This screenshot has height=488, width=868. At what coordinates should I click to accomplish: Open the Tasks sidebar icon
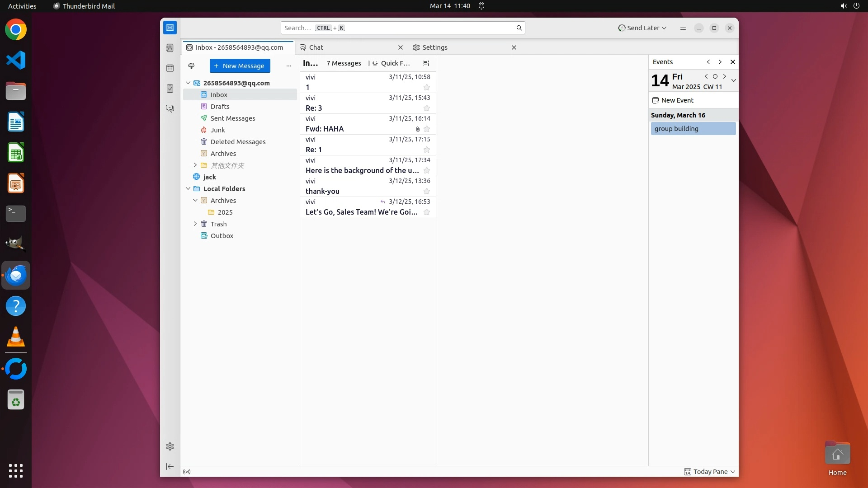tap(170, 89)
